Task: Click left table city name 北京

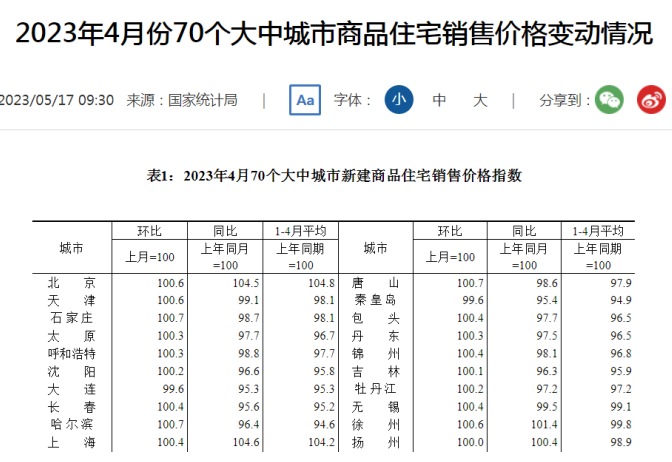Action: tap(72, 283)
